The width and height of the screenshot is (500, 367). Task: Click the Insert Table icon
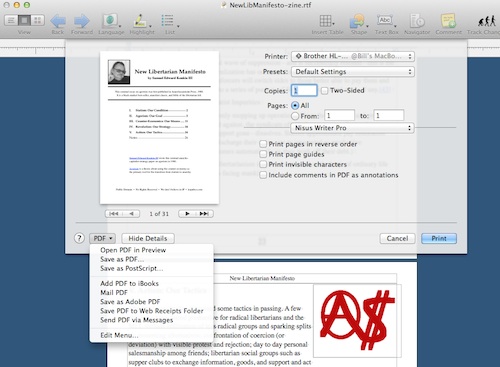(325, 21)
